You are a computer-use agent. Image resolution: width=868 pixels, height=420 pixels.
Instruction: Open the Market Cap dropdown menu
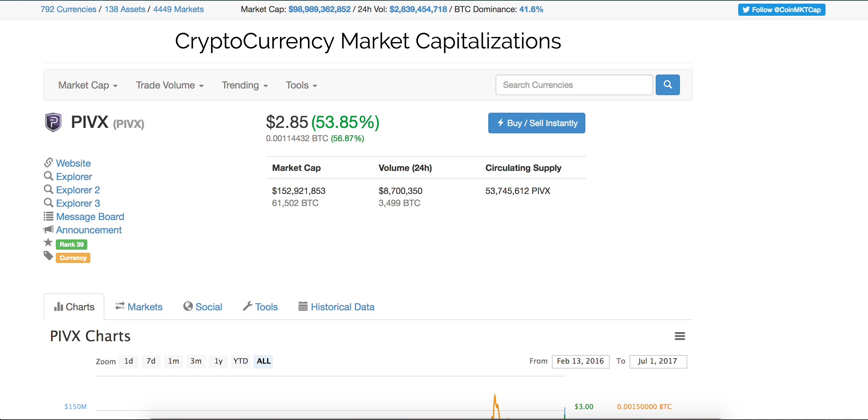(x=88, y=85)
